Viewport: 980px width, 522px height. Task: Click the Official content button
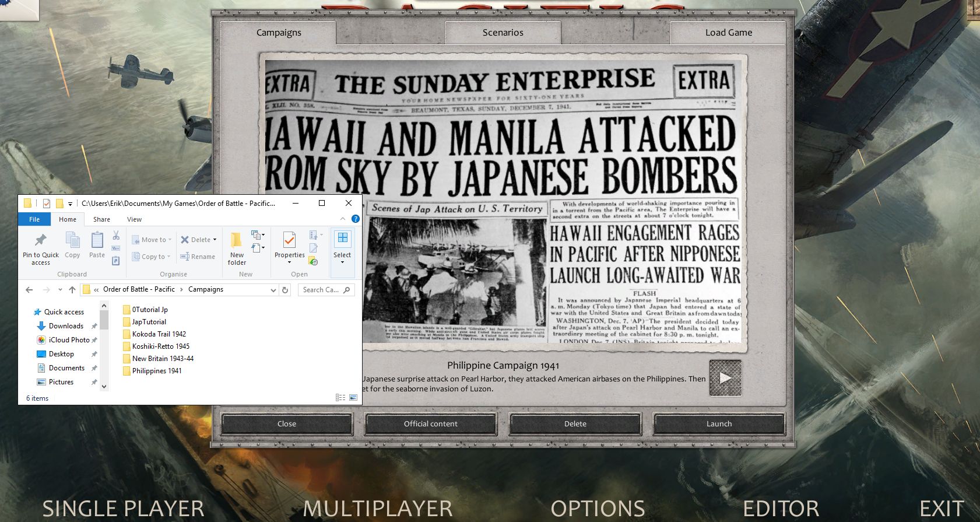pyautogui.click(x=431, y=424)
